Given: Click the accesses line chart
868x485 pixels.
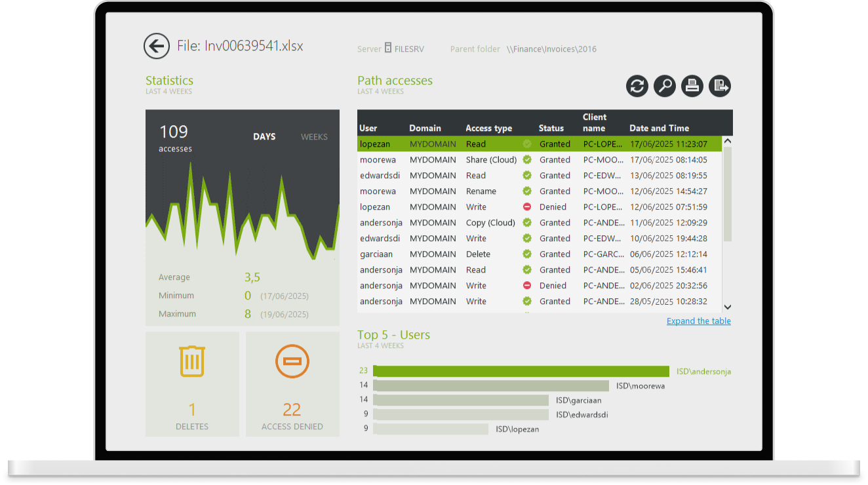Looking at the screenshot, I should click(243, 210).
